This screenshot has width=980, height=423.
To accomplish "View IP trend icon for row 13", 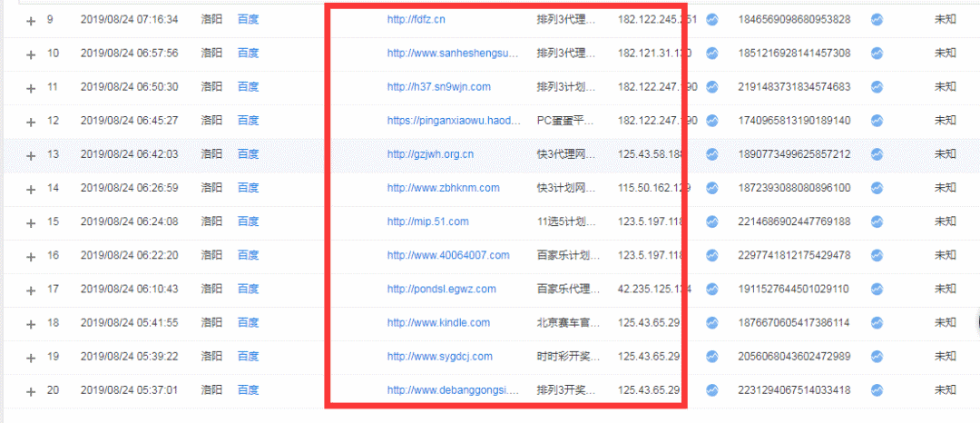I will [712, 153].
